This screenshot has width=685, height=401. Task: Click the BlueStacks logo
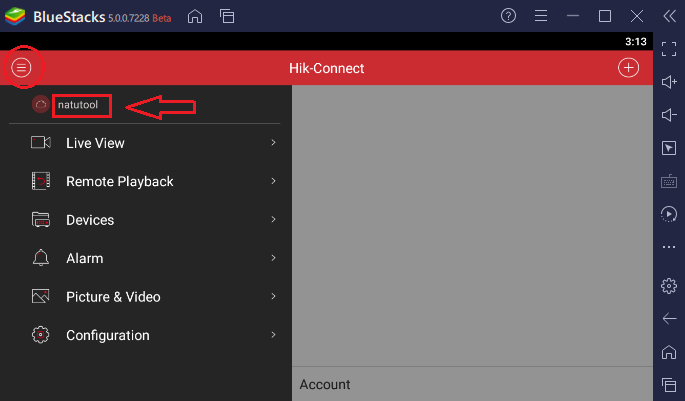[x=15, y=16]
